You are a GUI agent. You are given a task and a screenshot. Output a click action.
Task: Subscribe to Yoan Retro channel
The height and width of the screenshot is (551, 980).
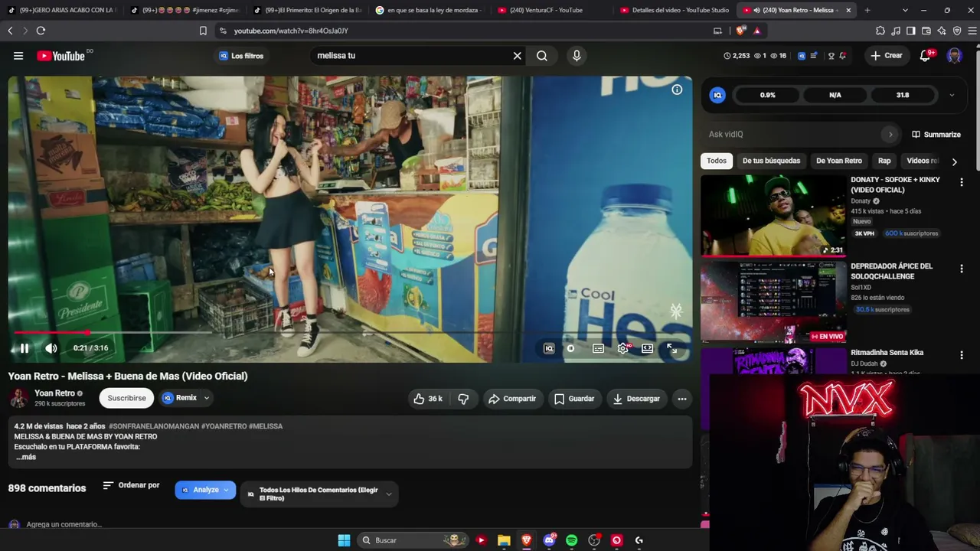pos(126,398)
